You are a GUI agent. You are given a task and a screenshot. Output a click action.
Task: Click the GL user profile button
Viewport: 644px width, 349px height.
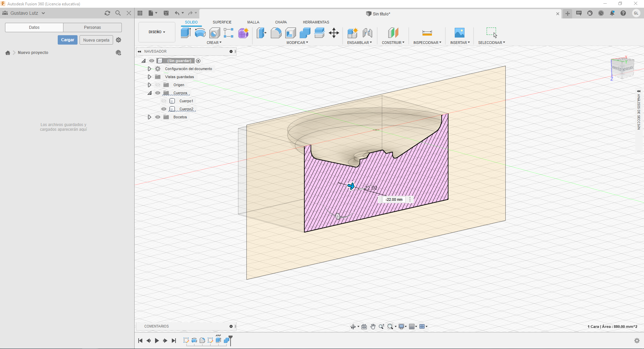(x=636, y=13)
